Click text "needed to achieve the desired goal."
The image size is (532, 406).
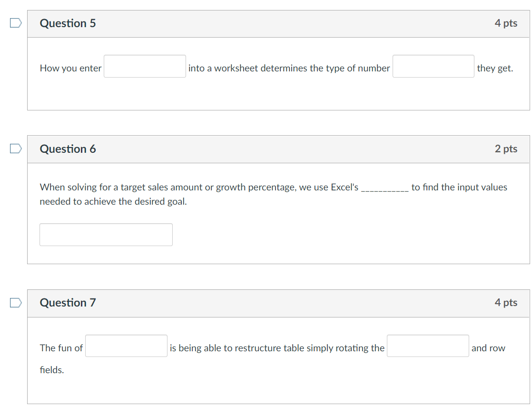113,202
